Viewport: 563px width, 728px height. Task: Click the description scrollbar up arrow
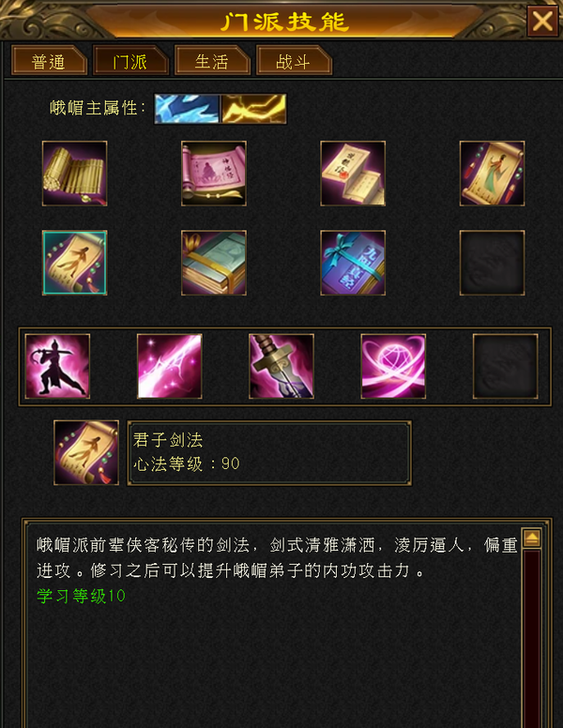pos(531,538)
